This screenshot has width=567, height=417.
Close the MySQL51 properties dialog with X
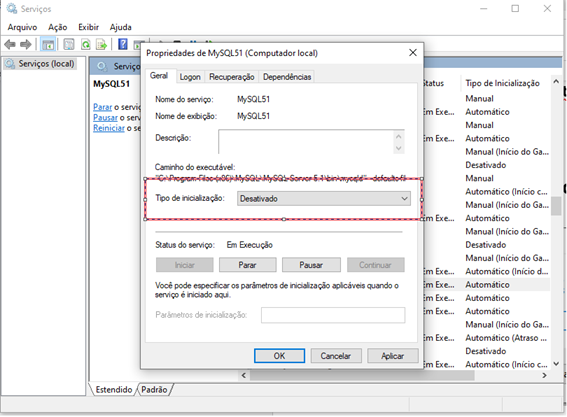pyautogui.click(x=413, y=53)
